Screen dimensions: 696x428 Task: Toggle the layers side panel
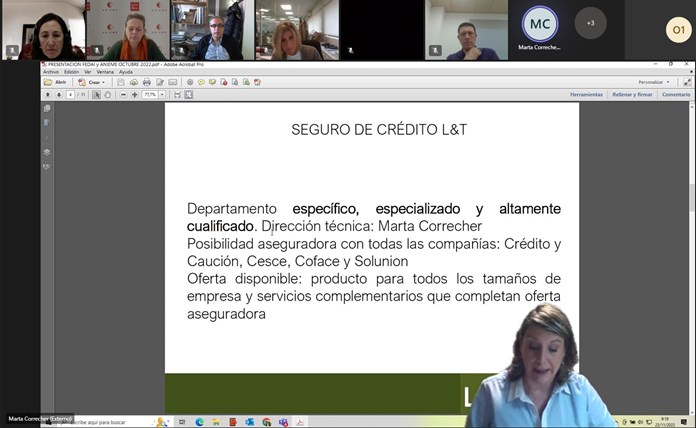47,152
